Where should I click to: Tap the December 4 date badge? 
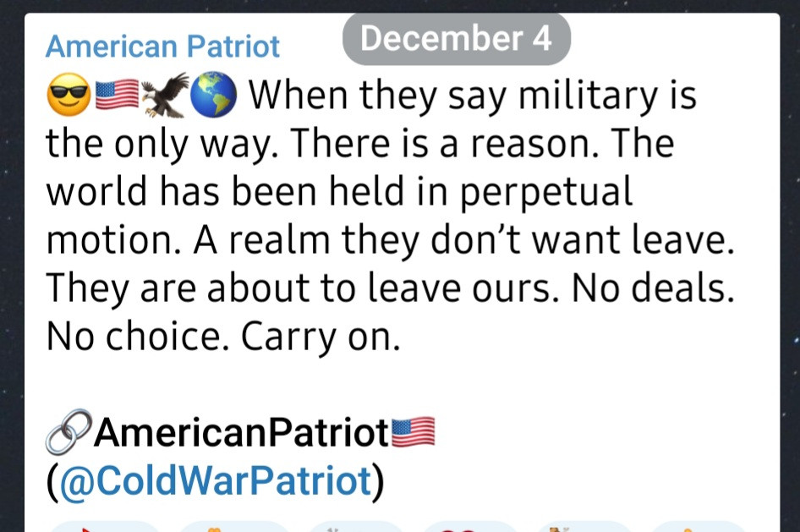pos(457,39)
